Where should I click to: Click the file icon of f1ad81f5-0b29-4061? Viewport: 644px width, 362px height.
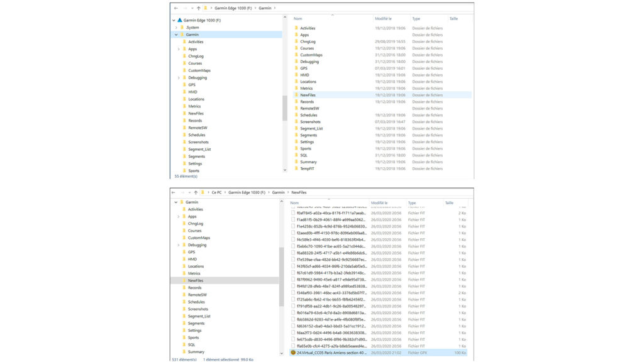coord(293,219)
